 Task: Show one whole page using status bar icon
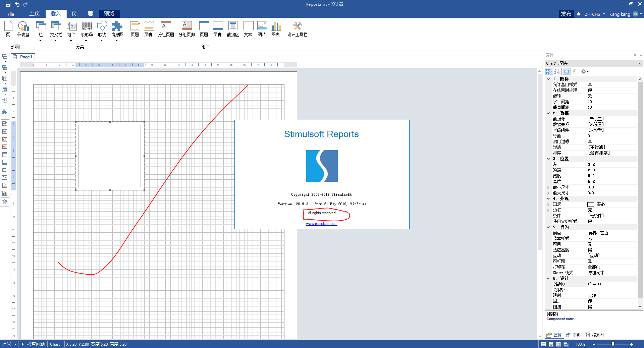pyautogui.click(x=558, y=344)
